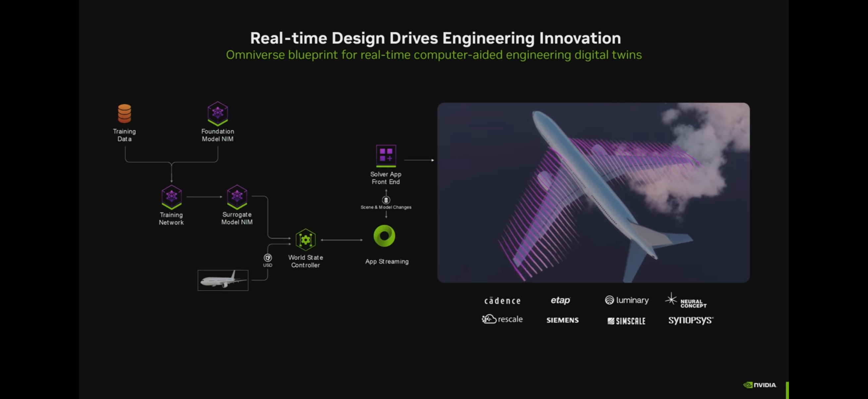Select the rescale logo

pyautogui.click(x=502, y=319)
